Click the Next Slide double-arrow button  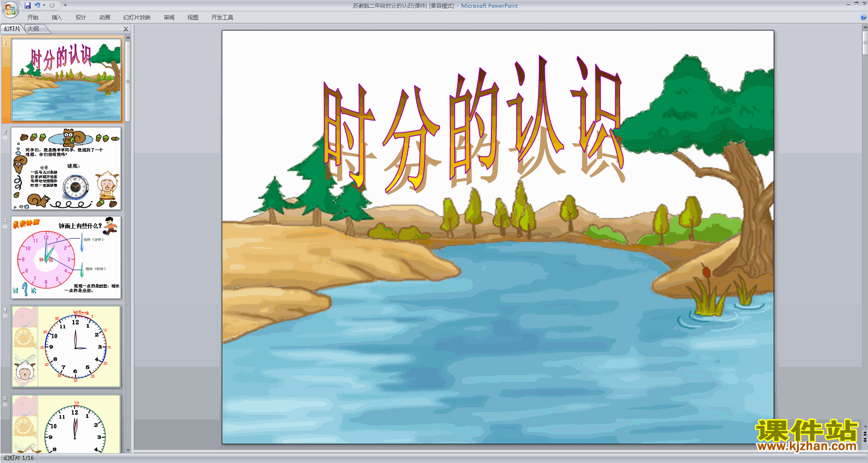pyautogui.click(x=865, y=440)
